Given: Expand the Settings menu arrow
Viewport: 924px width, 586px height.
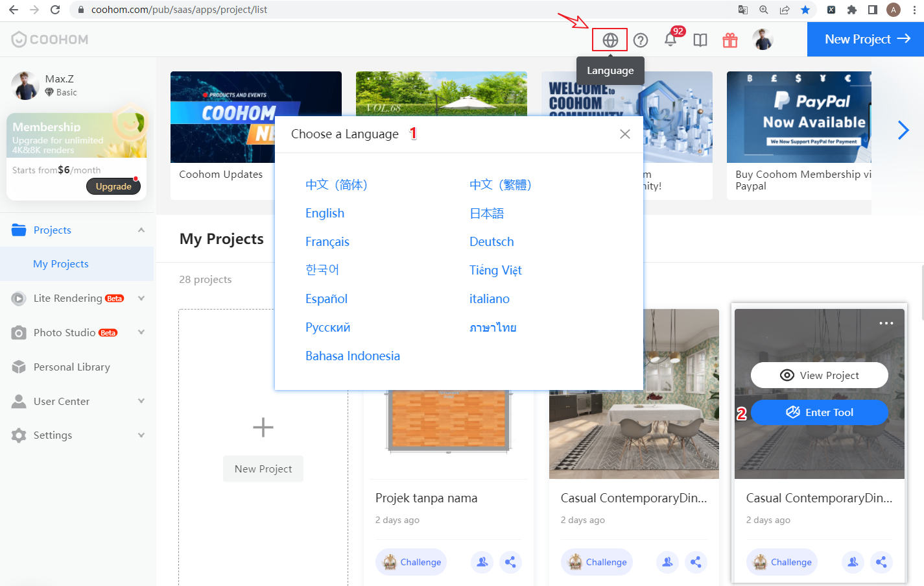Looking at the screenshot, I should pos(141,435).
